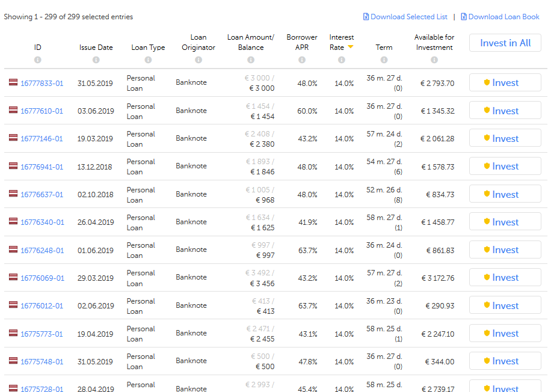Open loan 16775773-01 details link
548x392 pixels.
coord(42,334)
